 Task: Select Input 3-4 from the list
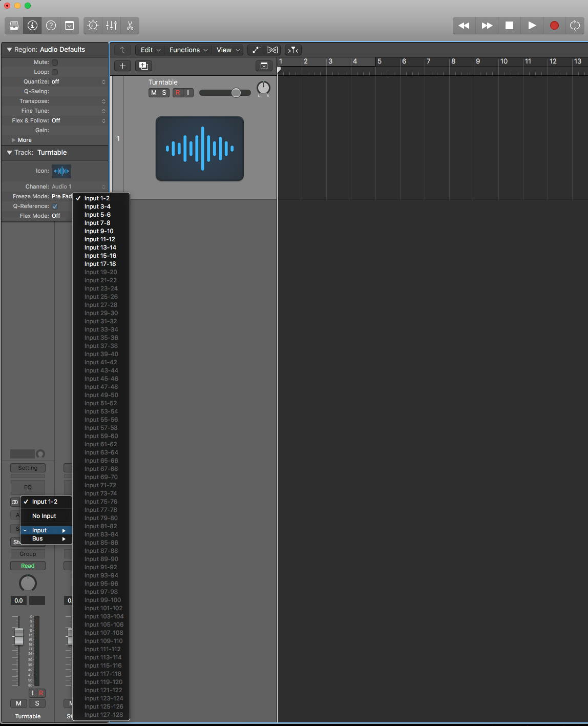click(x=97, y=206)
